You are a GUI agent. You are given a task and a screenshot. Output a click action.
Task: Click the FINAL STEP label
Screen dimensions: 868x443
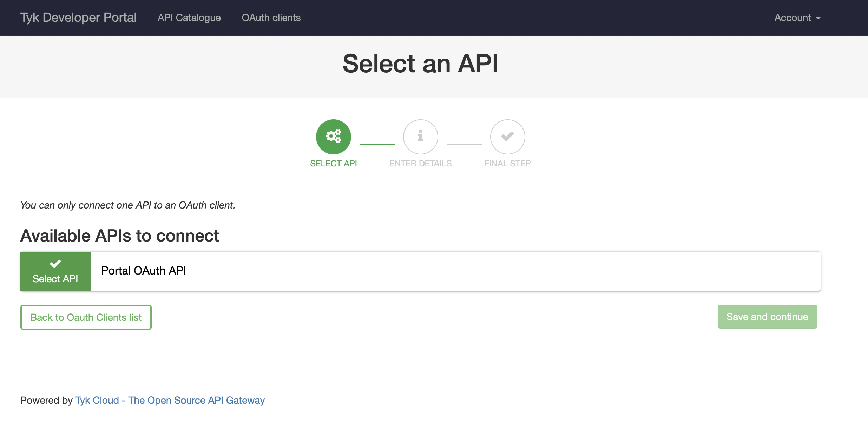click(x=507, y=163)
